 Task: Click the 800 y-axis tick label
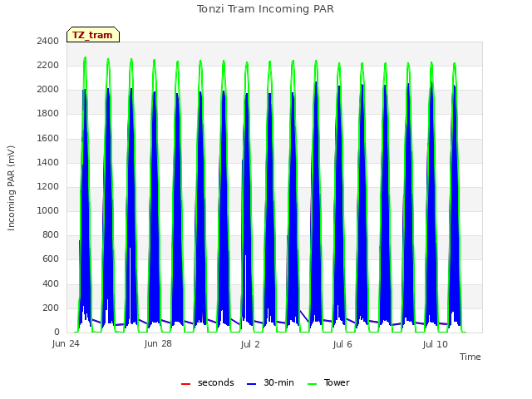51,234
